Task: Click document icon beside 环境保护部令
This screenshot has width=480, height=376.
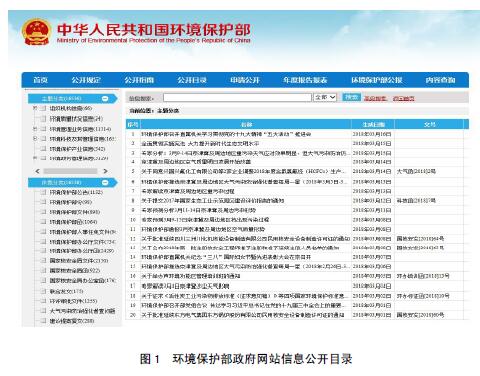Action: coord(43,202)
